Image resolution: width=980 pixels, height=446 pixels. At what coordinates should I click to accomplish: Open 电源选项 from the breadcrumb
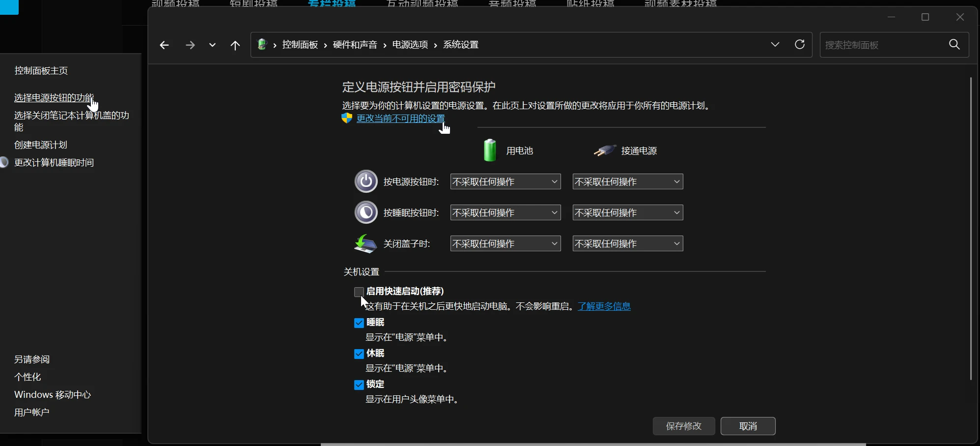[x=410, y=44]
